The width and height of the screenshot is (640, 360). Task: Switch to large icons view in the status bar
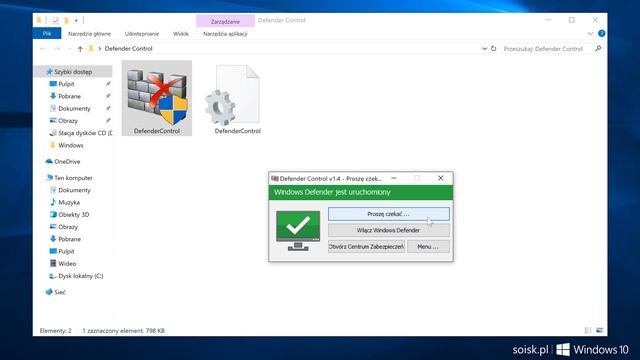coord(599,331)
